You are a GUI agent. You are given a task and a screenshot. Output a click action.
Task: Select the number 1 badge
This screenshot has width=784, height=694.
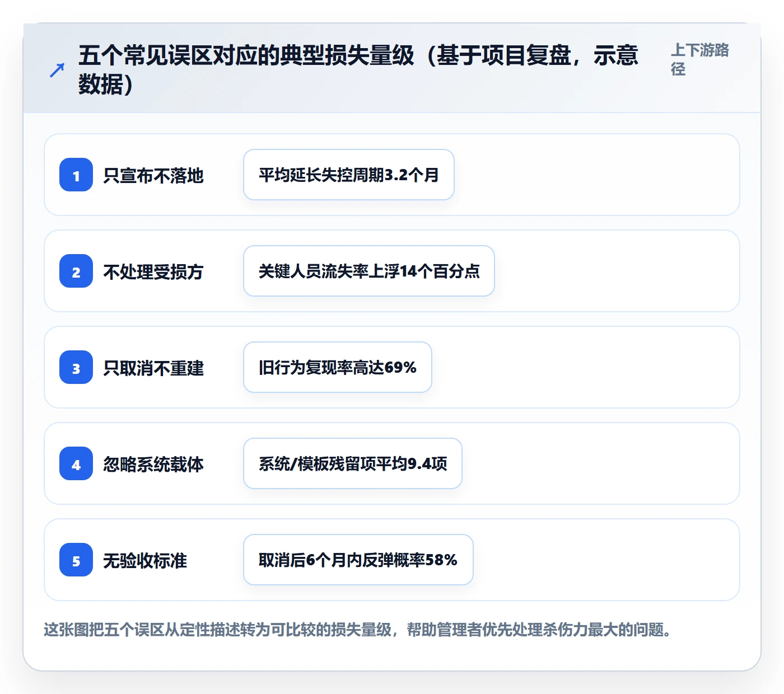click(76, 175)
